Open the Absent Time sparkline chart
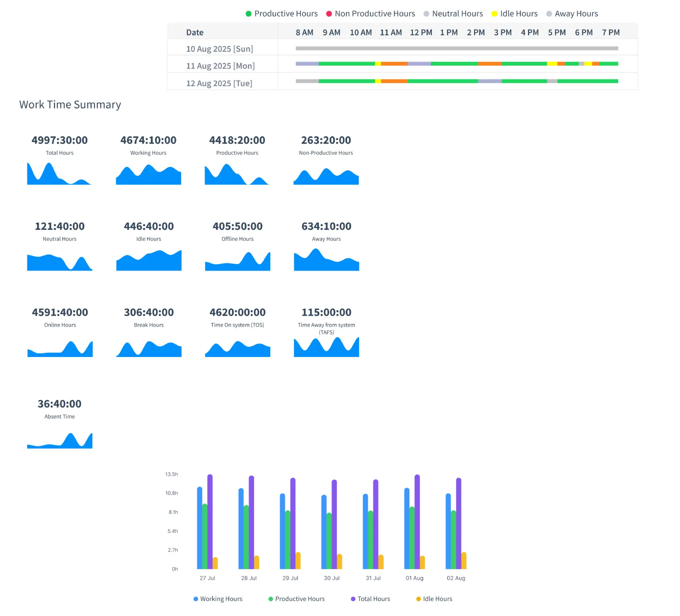The width and height of the screenshot is (680, 616). [60, 441]
